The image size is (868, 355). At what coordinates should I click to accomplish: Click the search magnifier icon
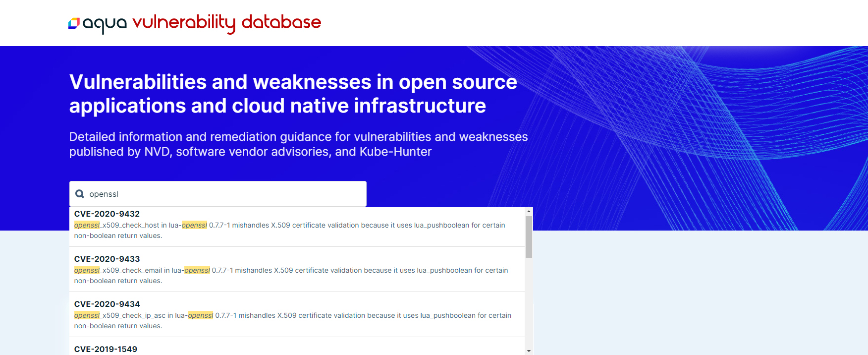(x=79, y=194)
